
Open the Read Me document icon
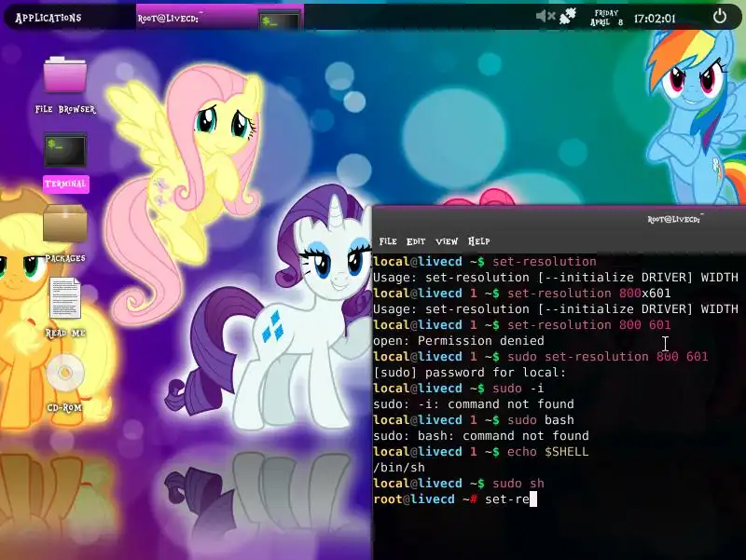point(65,298)
